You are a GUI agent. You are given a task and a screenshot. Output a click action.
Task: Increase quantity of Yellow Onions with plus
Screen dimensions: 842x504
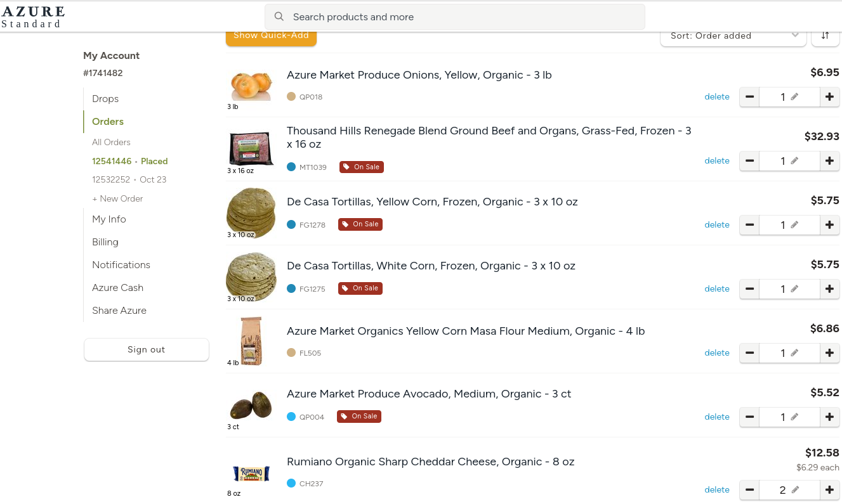[829, 97]
